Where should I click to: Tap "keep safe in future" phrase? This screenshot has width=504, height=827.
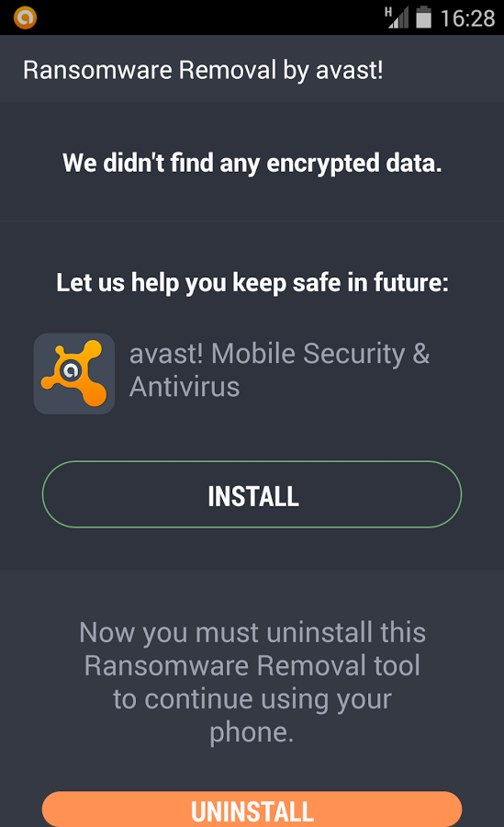[x=340, y=283]
